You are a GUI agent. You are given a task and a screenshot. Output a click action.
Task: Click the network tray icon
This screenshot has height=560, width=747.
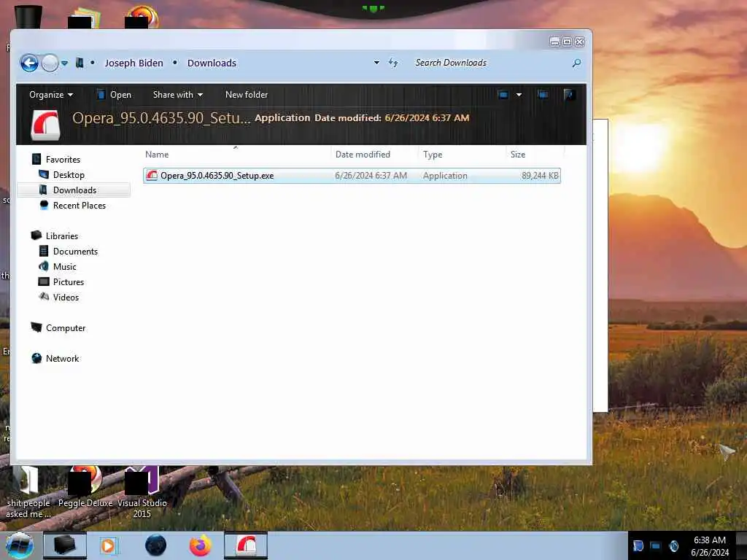(x=656, y=545)
